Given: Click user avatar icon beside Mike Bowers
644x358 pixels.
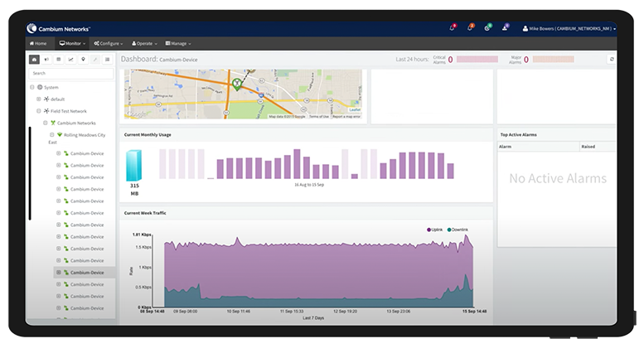Looking at the screenshot, I should tap(525, 29).
